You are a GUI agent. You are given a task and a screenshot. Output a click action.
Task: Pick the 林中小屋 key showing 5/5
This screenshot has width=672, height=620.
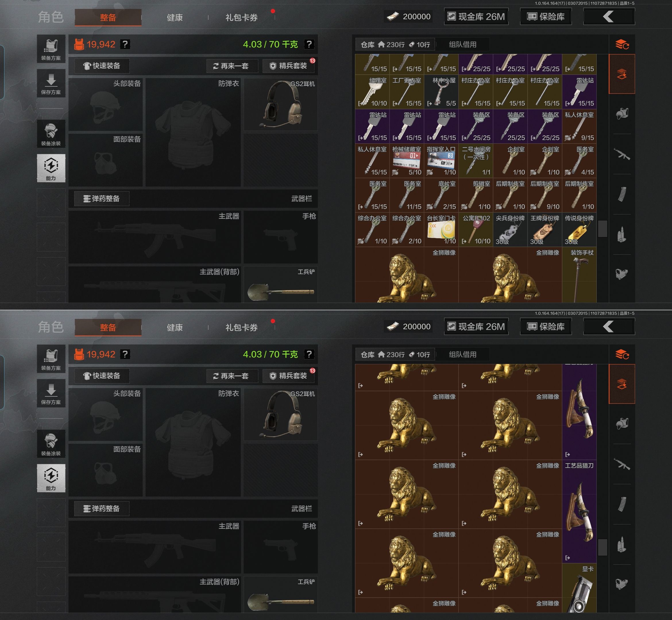pyautogui.click(x=441, y=92)
